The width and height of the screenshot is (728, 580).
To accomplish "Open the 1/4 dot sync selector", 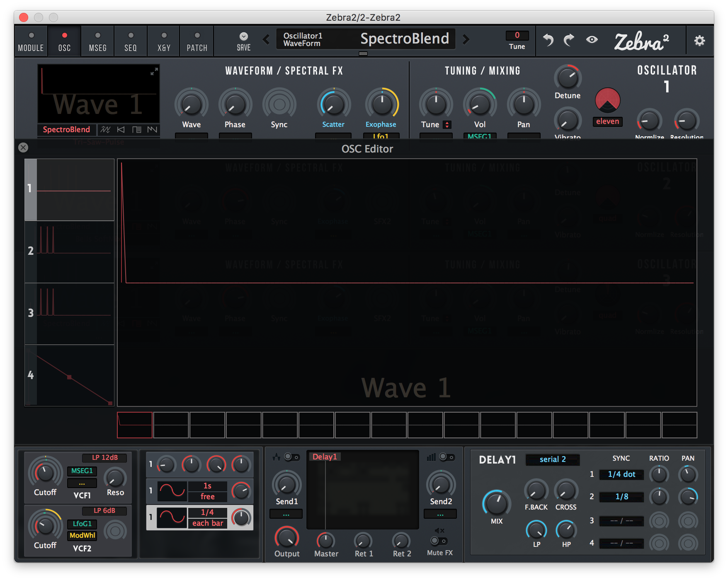I will pos(621,474).
